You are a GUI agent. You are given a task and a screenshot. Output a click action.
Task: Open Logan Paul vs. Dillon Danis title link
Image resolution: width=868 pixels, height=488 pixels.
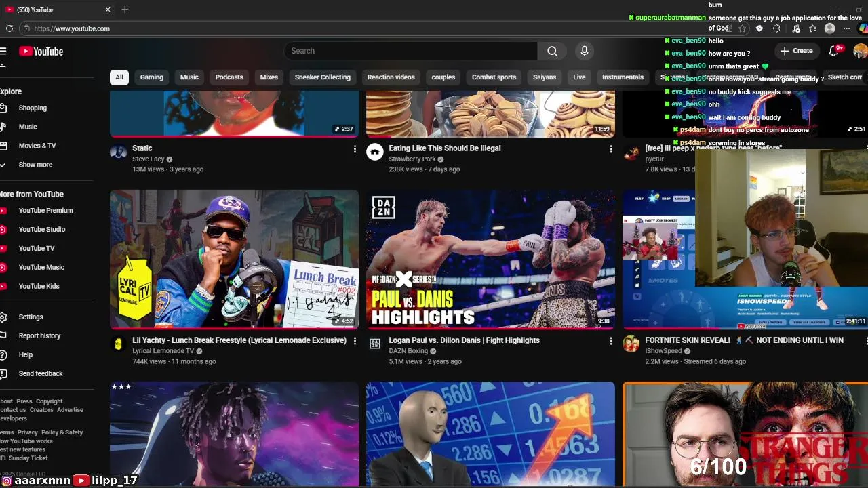coord(464,340)
